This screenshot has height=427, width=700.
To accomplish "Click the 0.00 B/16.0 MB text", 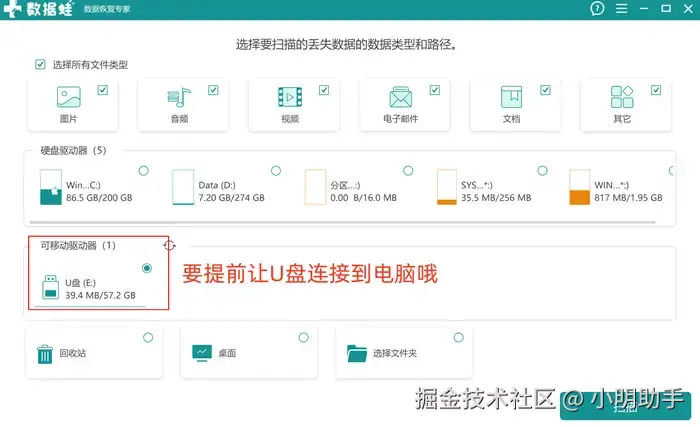I will pyautogui.click(x=363, y=197).
